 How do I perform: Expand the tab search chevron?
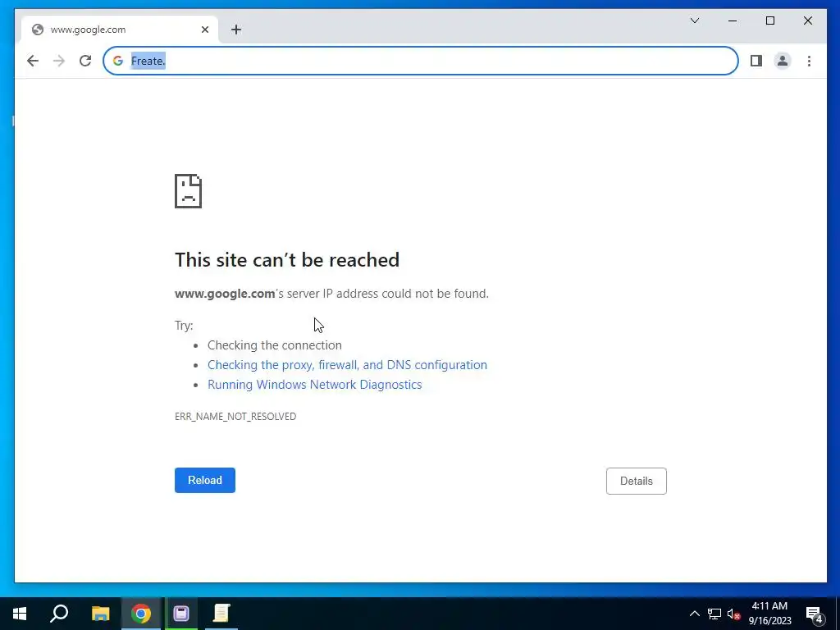(695, 21)
